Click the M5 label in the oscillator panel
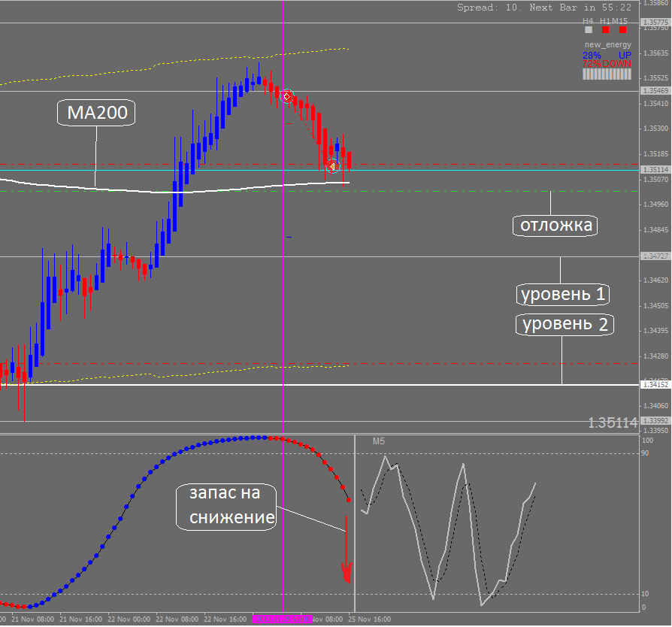The image size is (672, 627). pos(378,441)
